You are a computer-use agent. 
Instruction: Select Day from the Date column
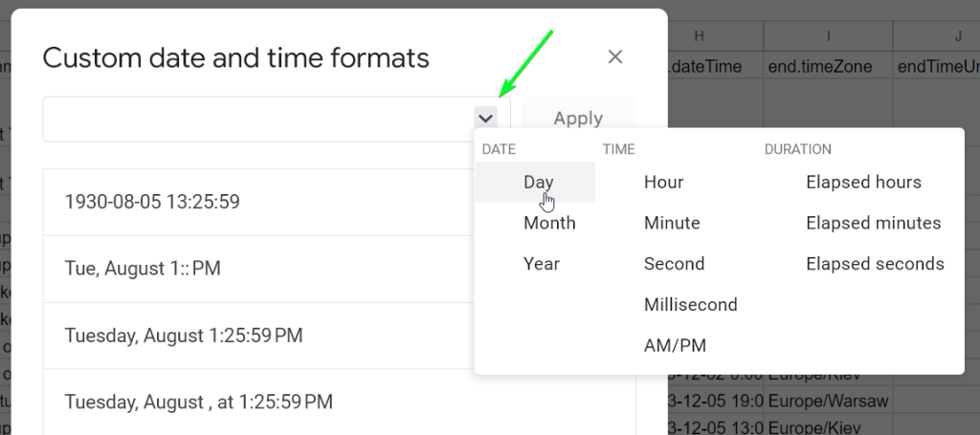point(535,183)
